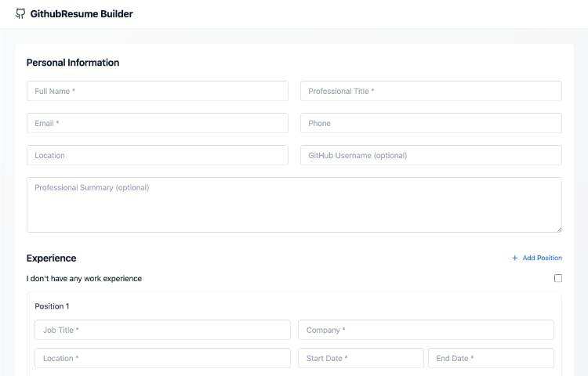The width and height of the screenshot is (588, 376).
Task: Open the GithubResume Builder home title
Action: (x=82, y=14)
